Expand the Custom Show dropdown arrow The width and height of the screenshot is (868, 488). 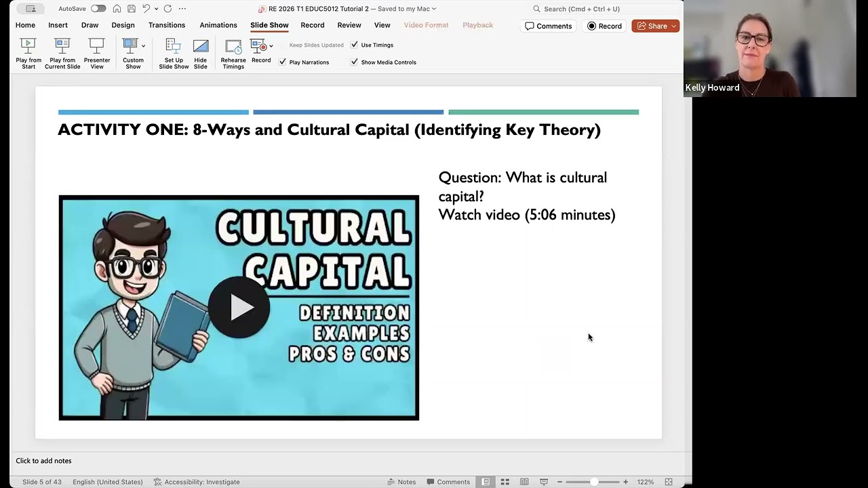[x=143, y=46]
